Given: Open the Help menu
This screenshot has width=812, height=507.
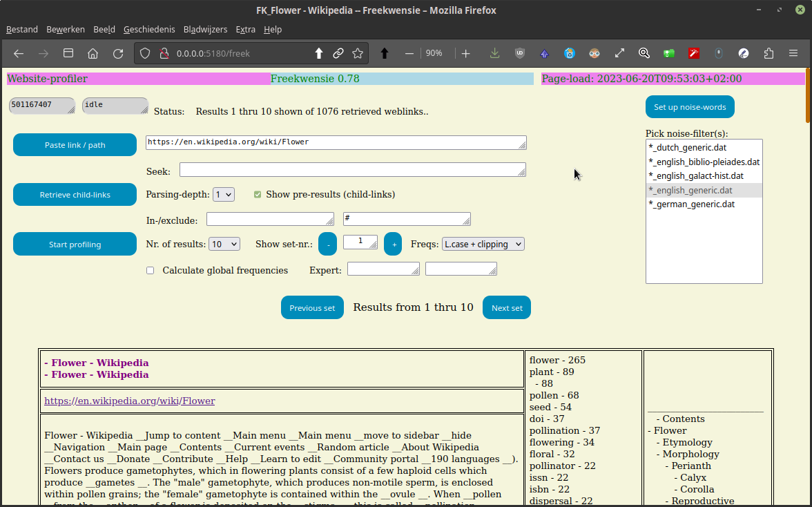Looking at the screenshot, I should click(272, 30).
